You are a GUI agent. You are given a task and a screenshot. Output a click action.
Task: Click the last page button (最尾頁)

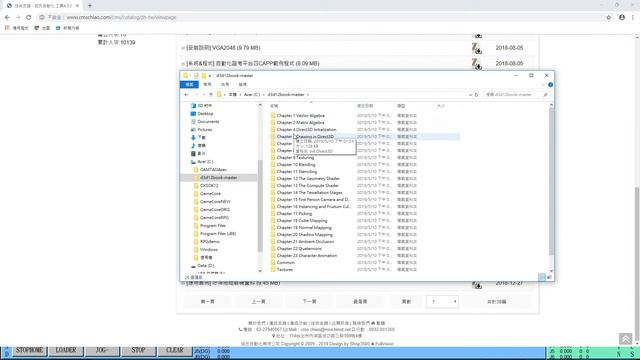360,302
